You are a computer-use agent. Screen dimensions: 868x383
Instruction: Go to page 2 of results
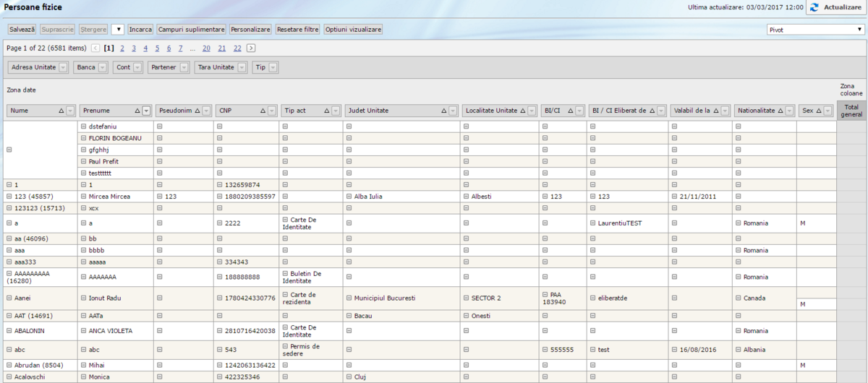122,48
